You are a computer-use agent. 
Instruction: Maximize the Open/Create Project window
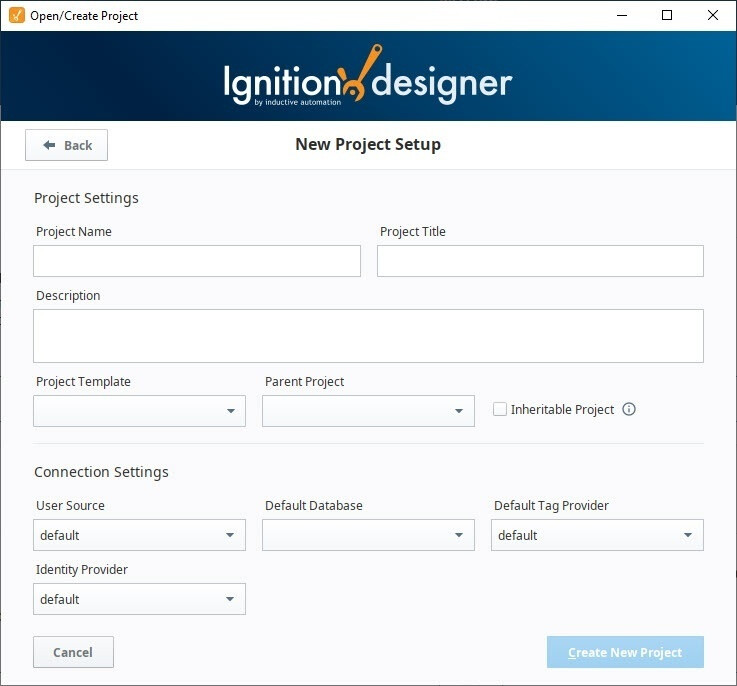click(666, 16)
